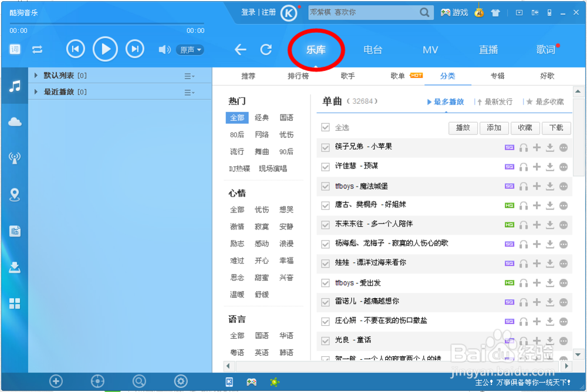
Task: Uncheck 光良 - 童话 checkbox
Action: (325, 341)
